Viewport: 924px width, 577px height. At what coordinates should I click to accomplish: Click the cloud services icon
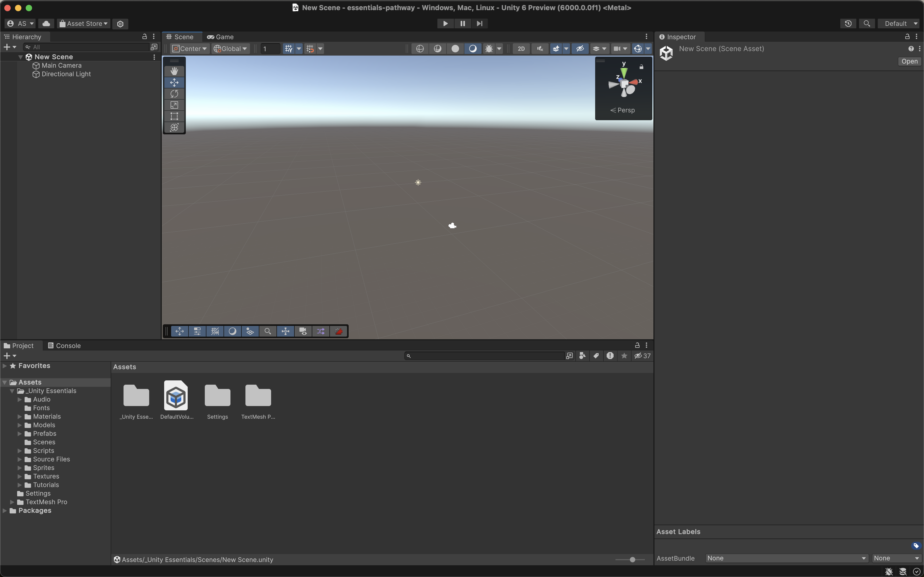[x=46, y=24]
